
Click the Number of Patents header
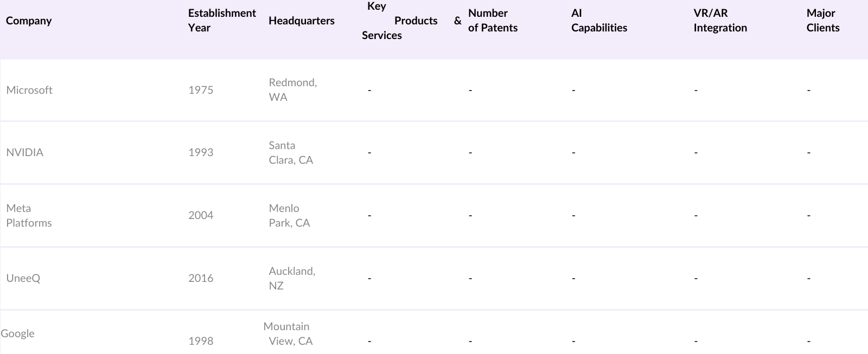tap(493, 21)
